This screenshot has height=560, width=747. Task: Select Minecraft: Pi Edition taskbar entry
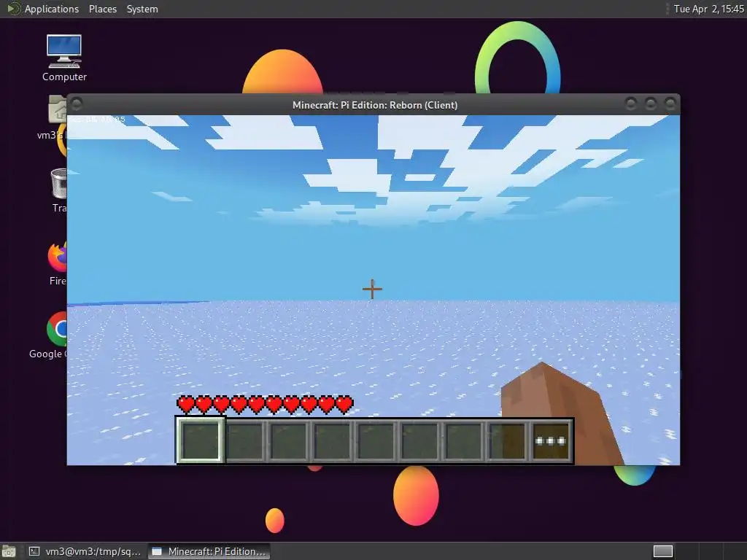209,551
